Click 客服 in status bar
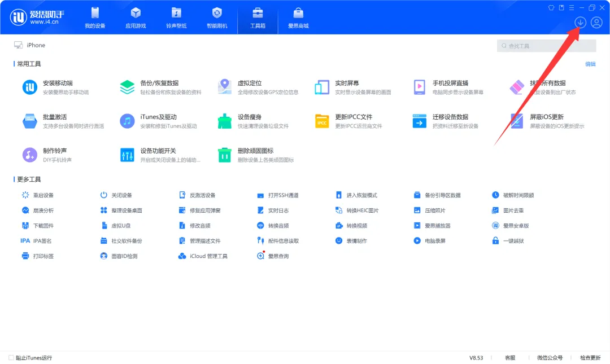This screenshot has width=610, height=364. (510, 358)
